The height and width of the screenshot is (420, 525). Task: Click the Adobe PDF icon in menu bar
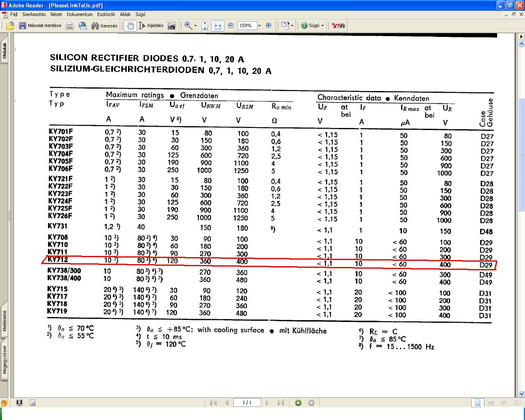4,14
